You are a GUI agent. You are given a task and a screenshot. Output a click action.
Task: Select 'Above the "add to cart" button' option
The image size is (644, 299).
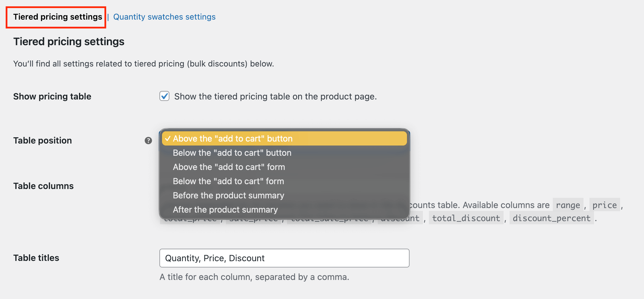[233, 138]
